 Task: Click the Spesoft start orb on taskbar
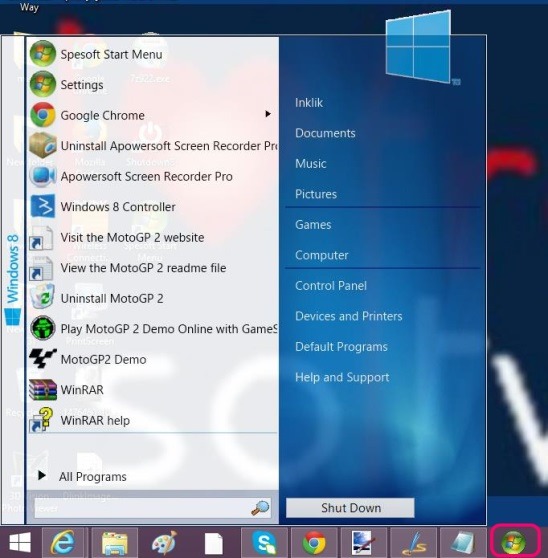513,542
